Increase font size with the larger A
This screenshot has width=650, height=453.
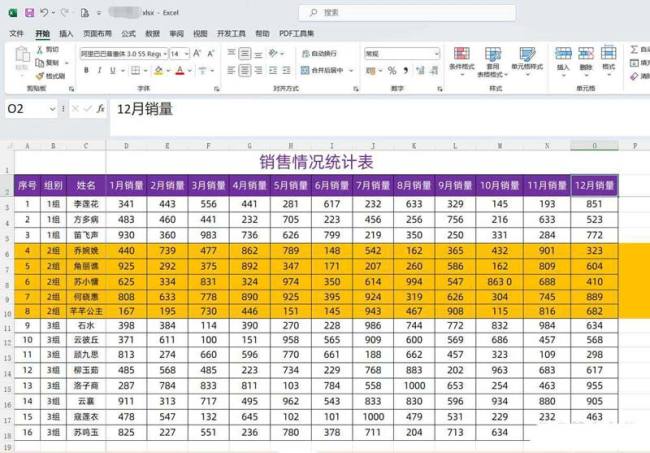[197, 53]
